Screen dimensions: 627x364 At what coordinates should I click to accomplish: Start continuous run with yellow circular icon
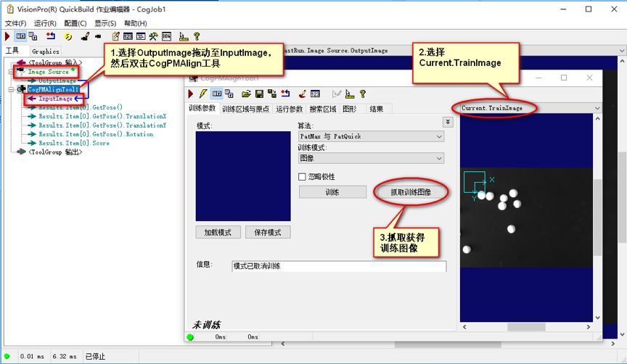point(68,37)
